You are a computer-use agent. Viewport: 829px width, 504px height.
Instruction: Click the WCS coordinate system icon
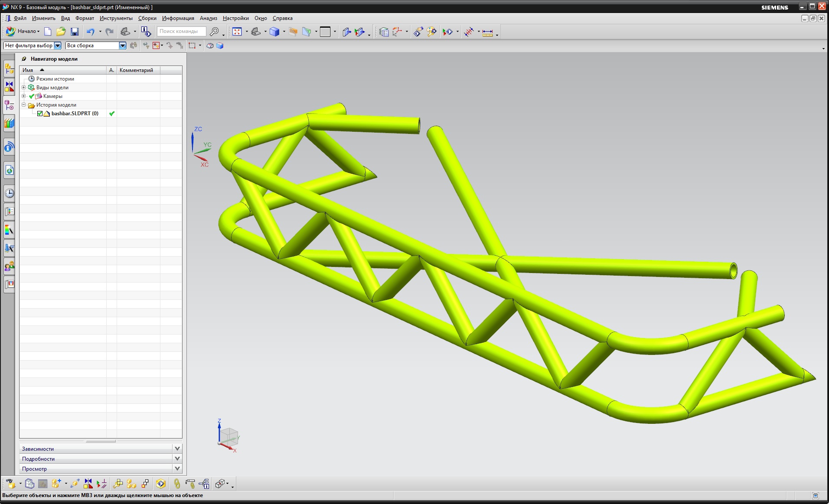(x=397, y=32)
